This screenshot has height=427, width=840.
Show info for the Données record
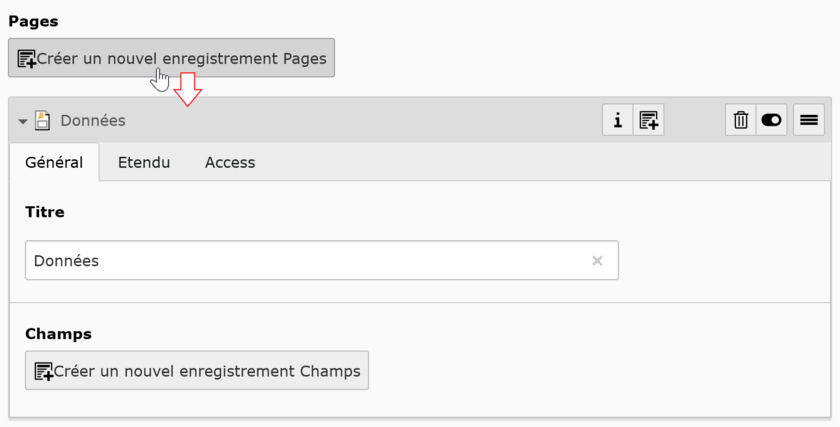(617, 120)
